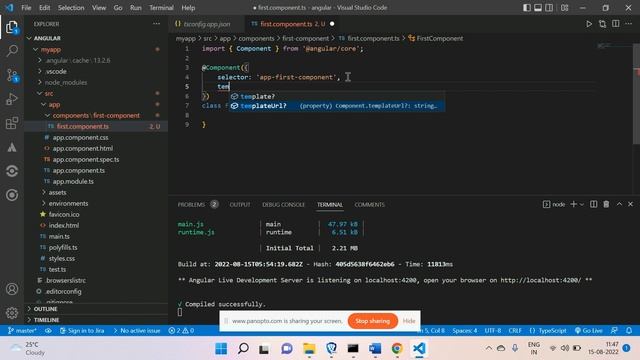
Task: Click Spaces: 4 indentation setting
Action: (464, 331)
